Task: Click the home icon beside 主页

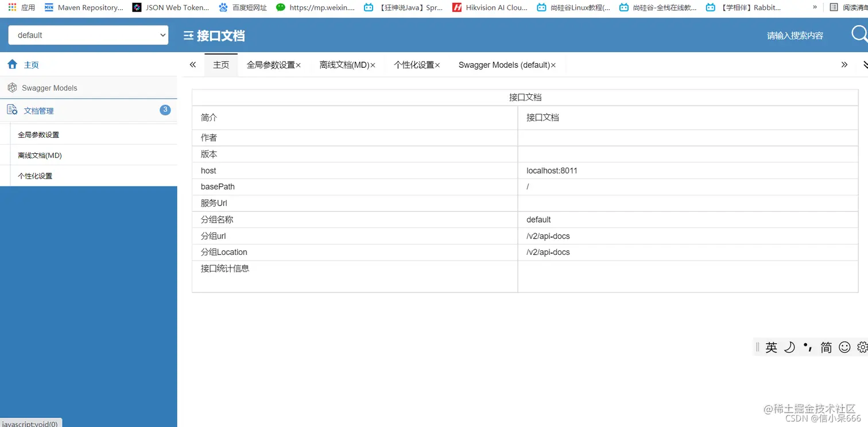Action: tap(12, 64)
